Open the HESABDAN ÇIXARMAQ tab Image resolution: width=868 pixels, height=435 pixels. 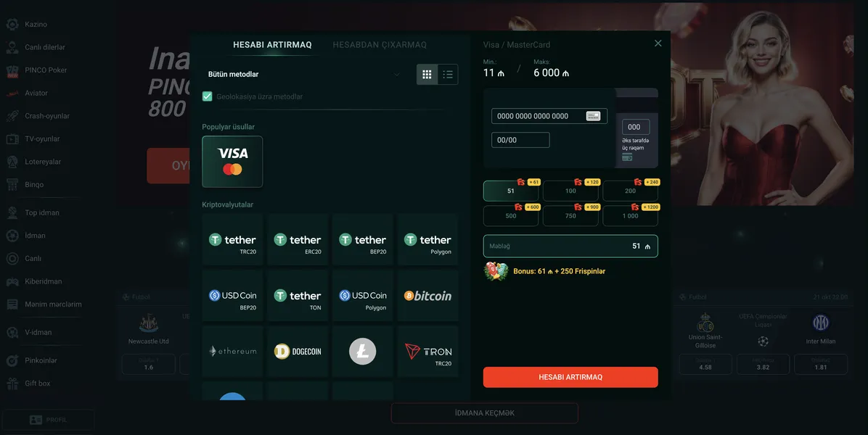[380, 45]
